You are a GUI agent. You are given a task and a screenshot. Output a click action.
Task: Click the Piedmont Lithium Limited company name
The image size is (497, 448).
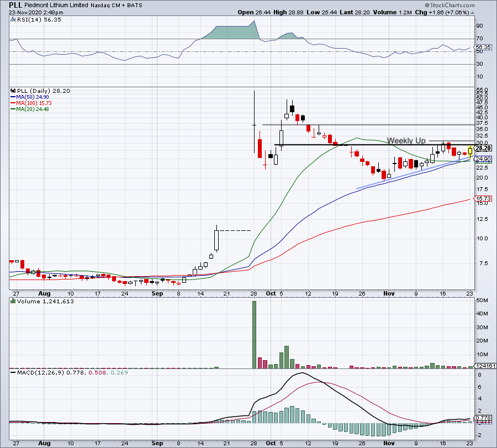(56, 5)
